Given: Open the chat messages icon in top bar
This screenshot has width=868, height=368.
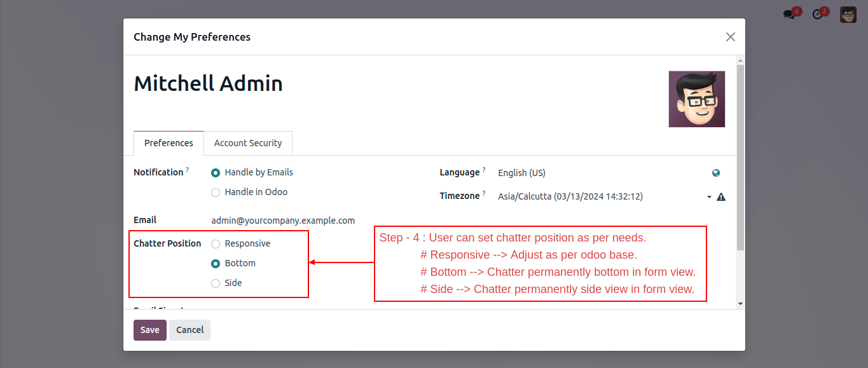Looking at the screenshot, I should (789, 14).
